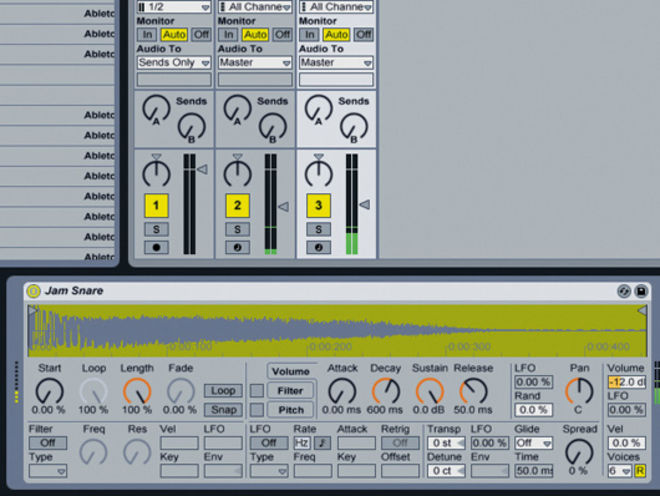
Task: Toggle the track 3 activator button
Action: (x=319, y=205)
